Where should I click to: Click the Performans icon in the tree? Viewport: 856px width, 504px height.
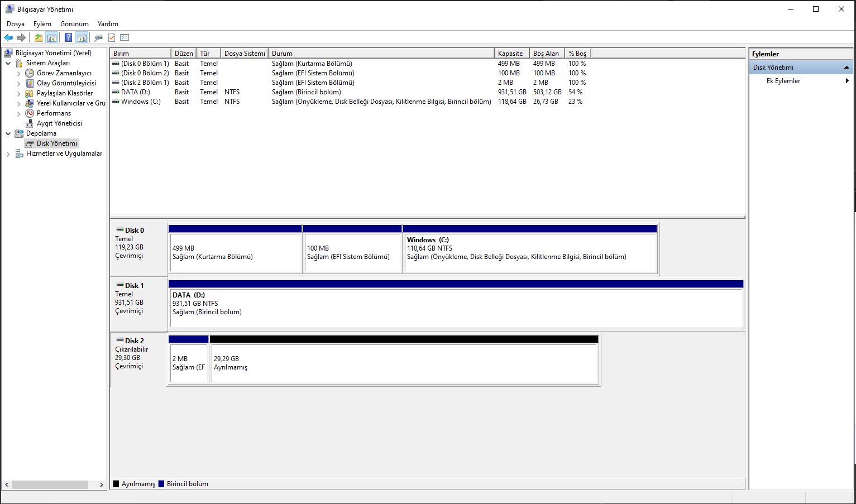[x=30, y=113]
